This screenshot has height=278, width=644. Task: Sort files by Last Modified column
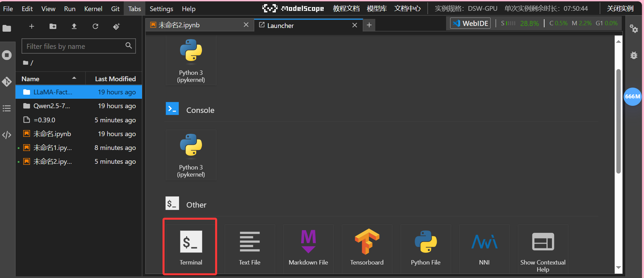click(x=114, y=79)
